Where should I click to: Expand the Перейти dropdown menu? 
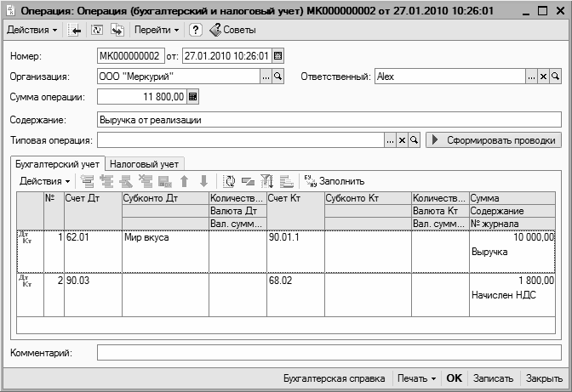tap(157, 31)
